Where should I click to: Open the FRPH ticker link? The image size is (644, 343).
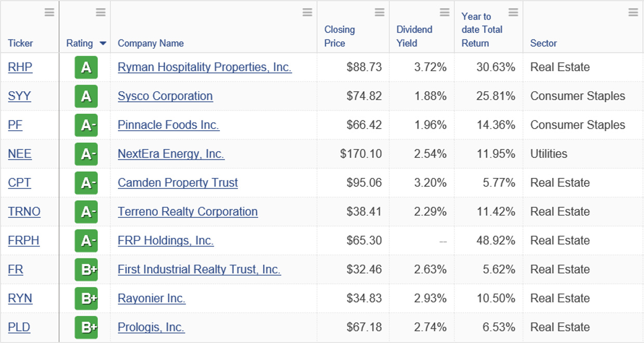(x=23, y=240)
